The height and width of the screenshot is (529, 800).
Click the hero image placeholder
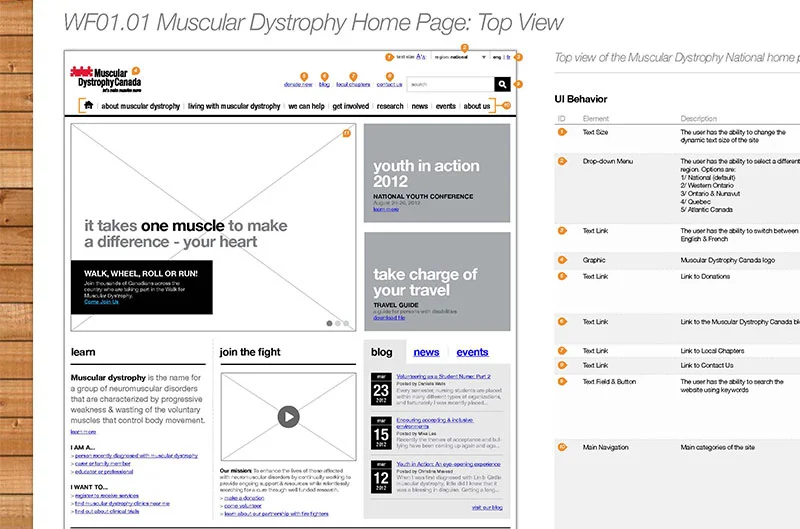tap(213, 228)
